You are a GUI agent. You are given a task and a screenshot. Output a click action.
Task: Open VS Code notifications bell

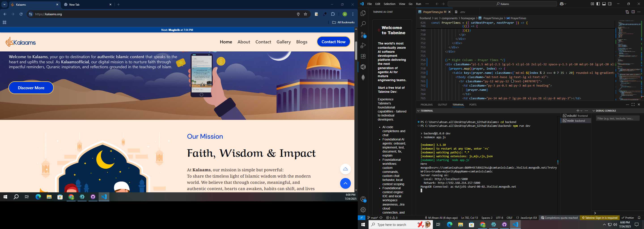click(639, 218)
